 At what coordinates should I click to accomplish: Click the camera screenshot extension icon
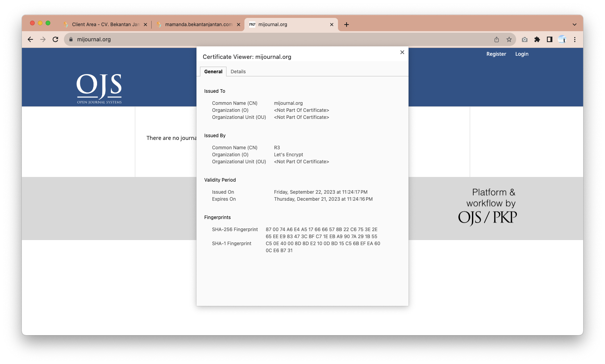click(x=525, y=39)
